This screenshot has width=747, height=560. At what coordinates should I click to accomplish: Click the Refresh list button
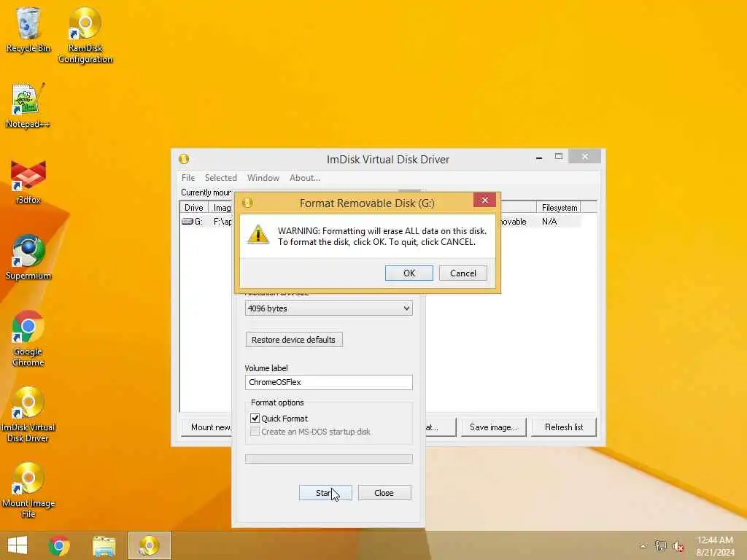coord(564,427)
